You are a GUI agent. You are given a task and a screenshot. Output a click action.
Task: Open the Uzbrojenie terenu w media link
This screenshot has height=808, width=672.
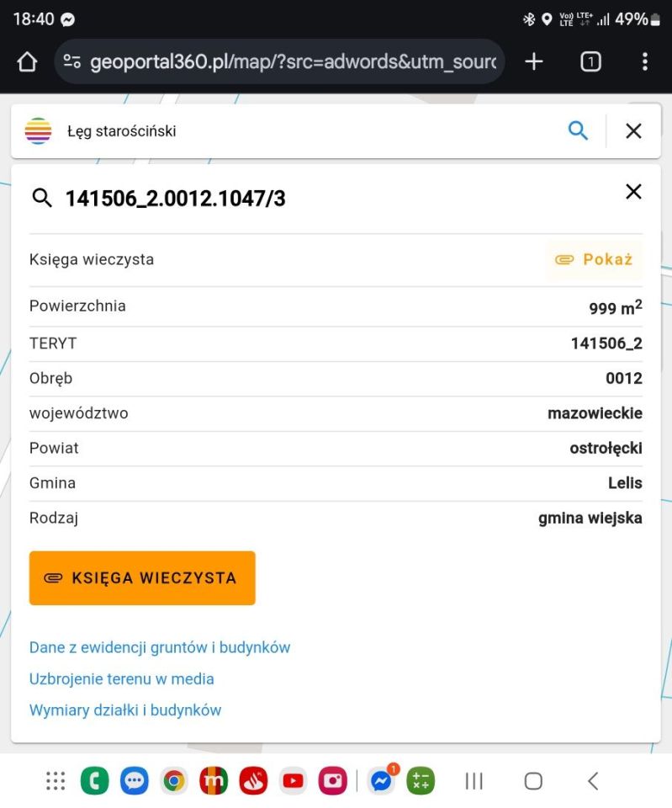121,678
